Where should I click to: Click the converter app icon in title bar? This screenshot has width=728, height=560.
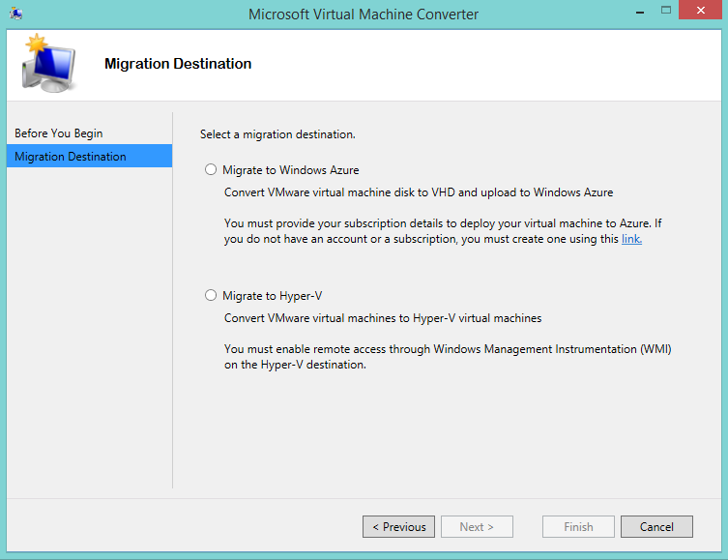(x=16, y=14)
